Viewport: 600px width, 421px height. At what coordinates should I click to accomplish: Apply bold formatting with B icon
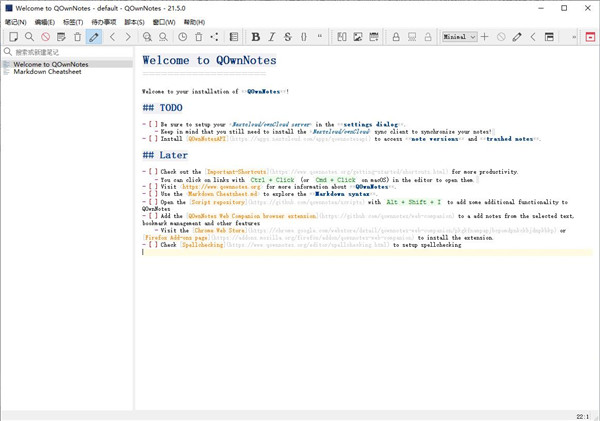click(x=255, y=37)
